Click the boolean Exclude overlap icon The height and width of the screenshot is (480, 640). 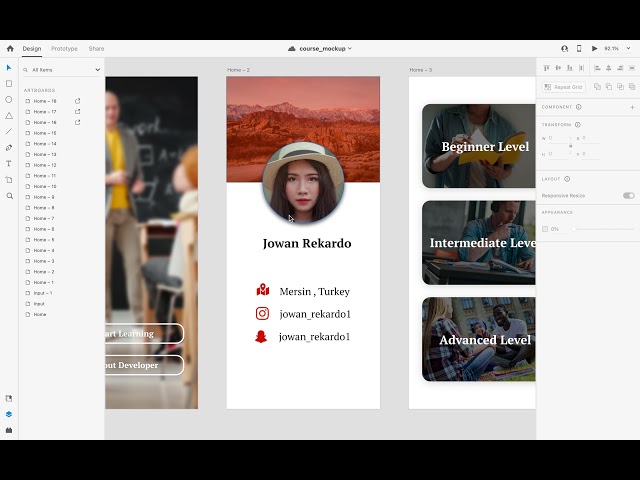click(632, 87)
